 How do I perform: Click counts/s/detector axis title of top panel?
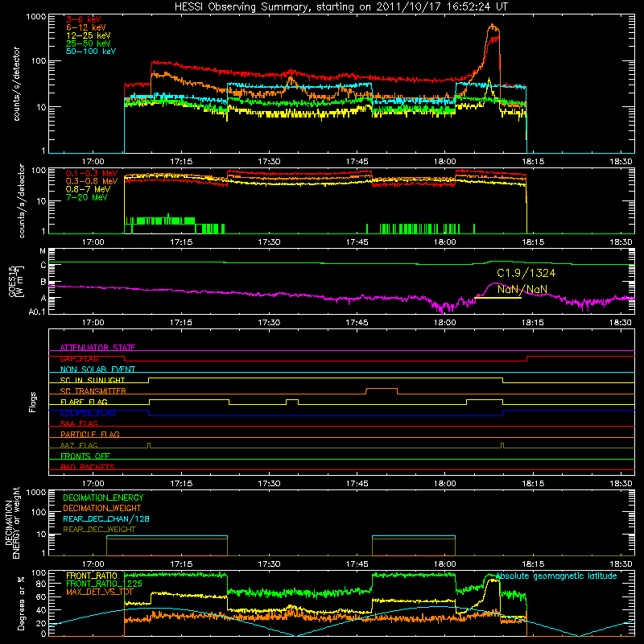(16, 84)
